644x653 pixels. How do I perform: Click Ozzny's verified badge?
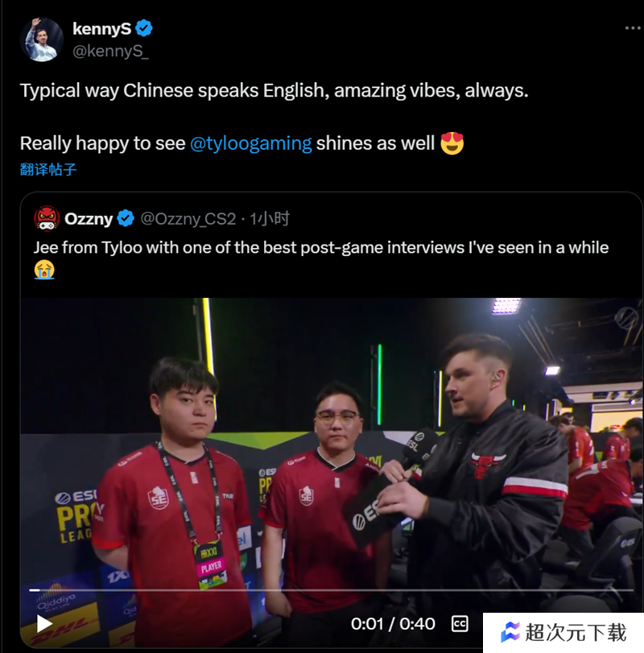126,218
